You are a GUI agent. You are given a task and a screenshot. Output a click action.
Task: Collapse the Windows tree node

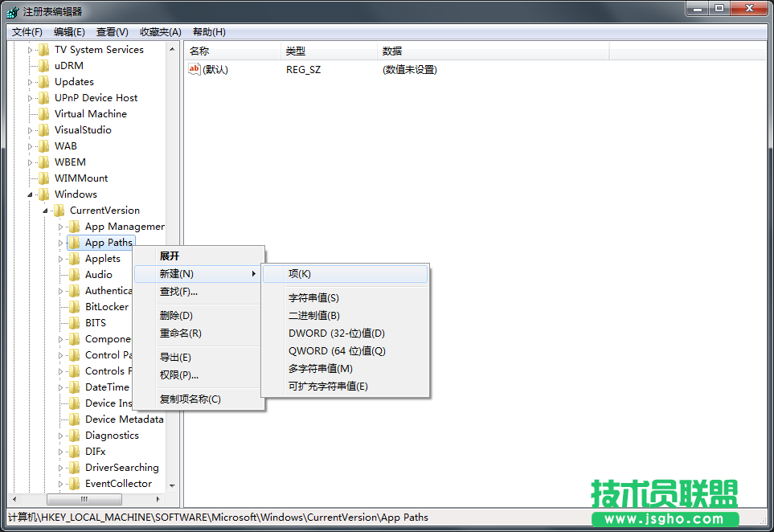31,194
